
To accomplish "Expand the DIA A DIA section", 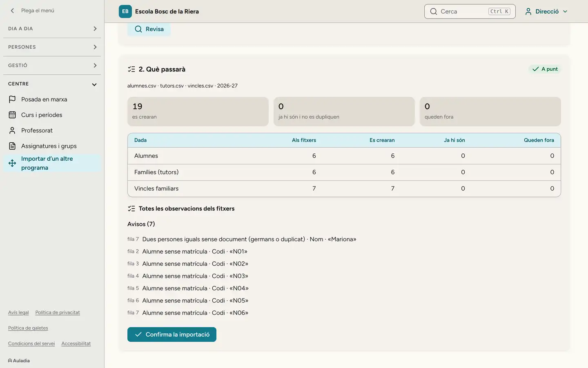I will coord(52,29).
